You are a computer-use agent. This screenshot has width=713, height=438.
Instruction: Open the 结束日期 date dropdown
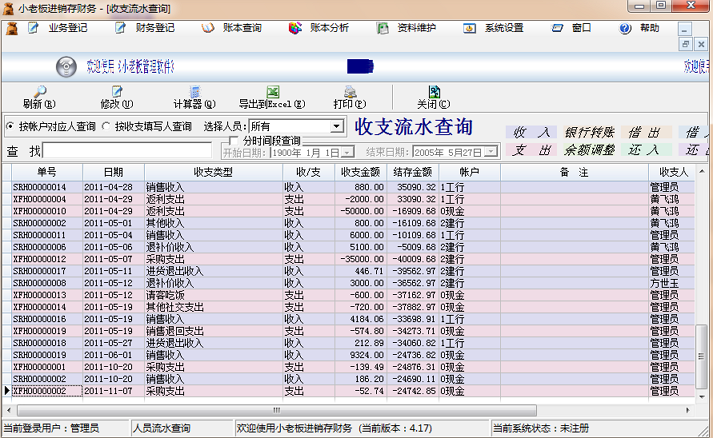pos(490,152)
